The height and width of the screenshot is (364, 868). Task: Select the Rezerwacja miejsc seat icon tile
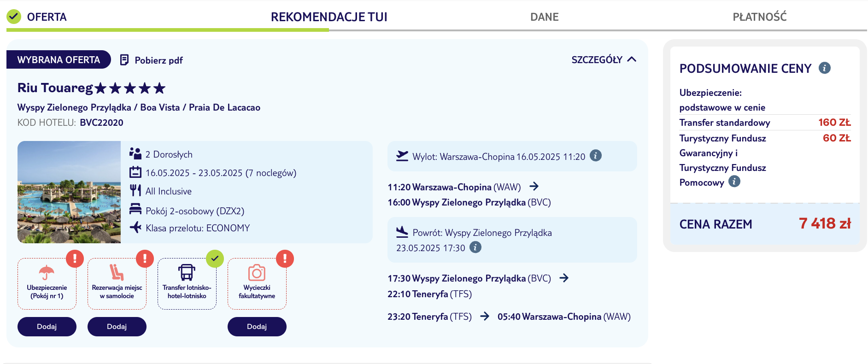(117, 284)
